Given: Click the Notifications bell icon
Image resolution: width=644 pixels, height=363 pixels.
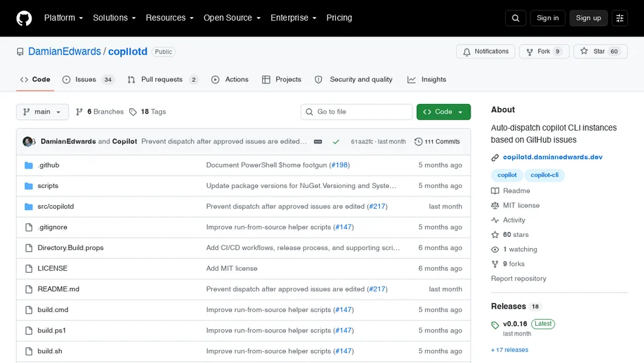Looking at the screenshot, I should [x=466, y=52].
